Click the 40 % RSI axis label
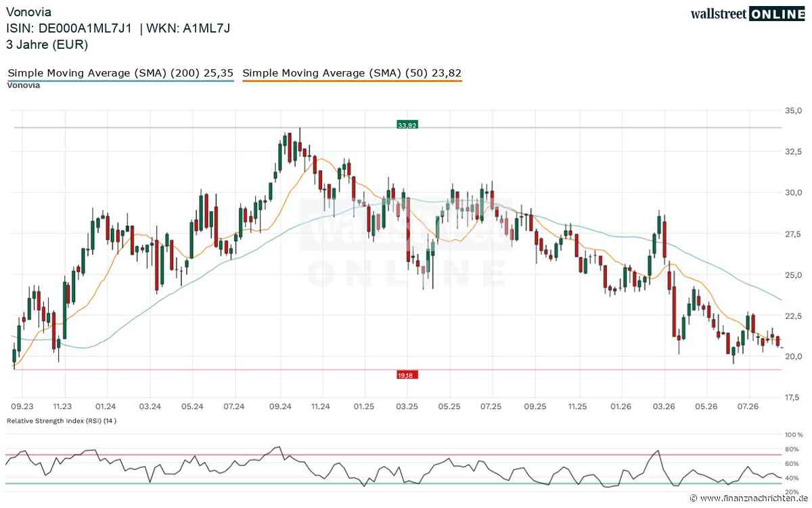The height and width of the screenshot is (508, 812). pos(793,478)
